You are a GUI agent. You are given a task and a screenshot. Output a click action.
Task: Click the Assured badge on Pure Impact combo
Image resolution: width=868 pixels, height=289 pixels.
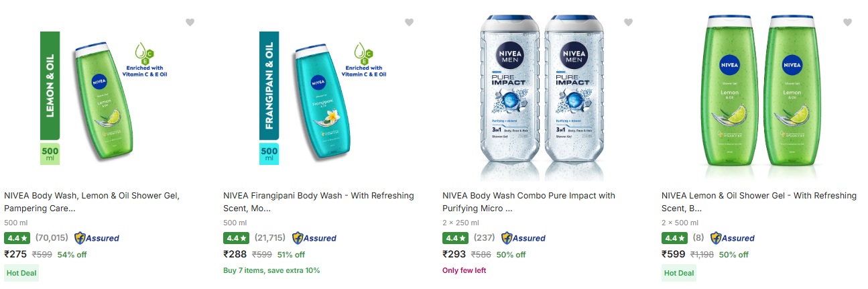tap(523, 238)
